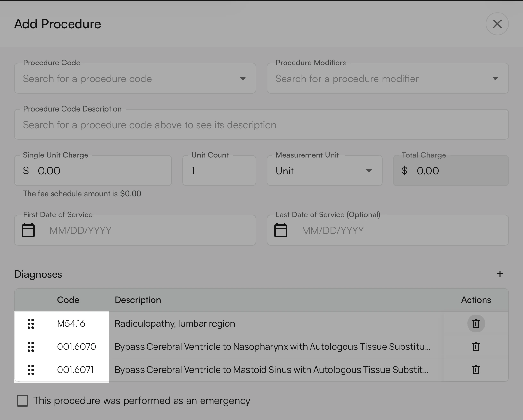Close the Add Procedure dialog
The image size is (523, 420).
tap(497, 24)
